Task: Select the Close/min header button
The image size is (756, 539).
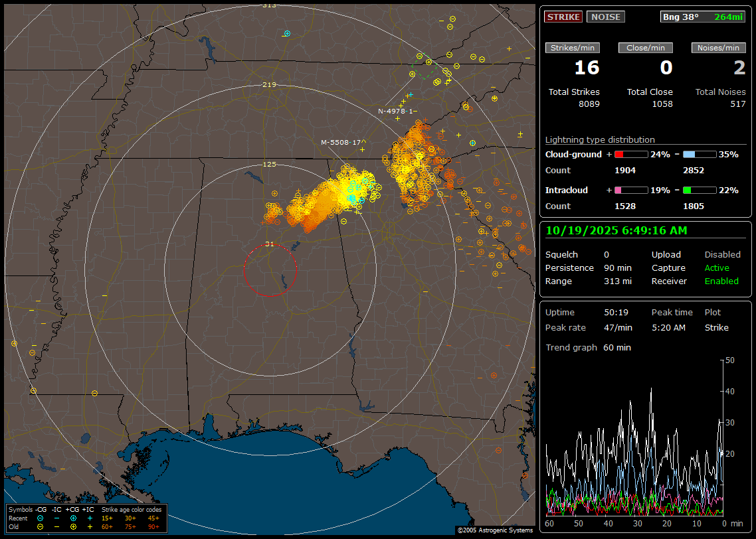Action: [646, 48]
